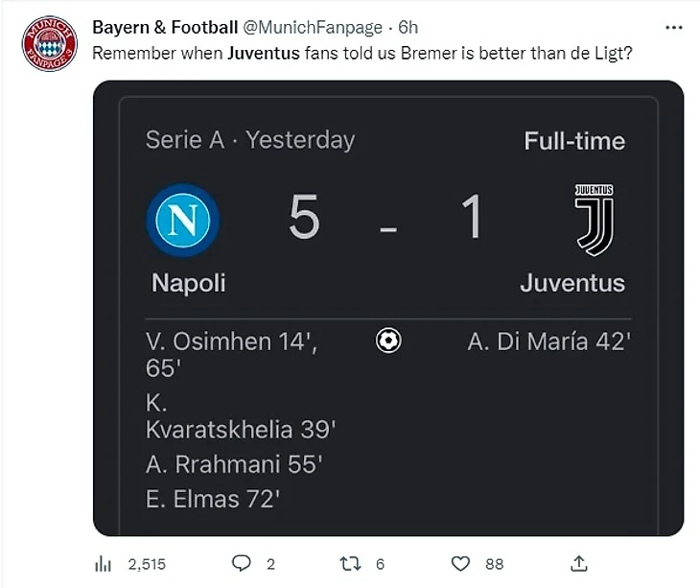Open the tweet's three-dot more menu
The image size is (700, 588).
[674, 28]
